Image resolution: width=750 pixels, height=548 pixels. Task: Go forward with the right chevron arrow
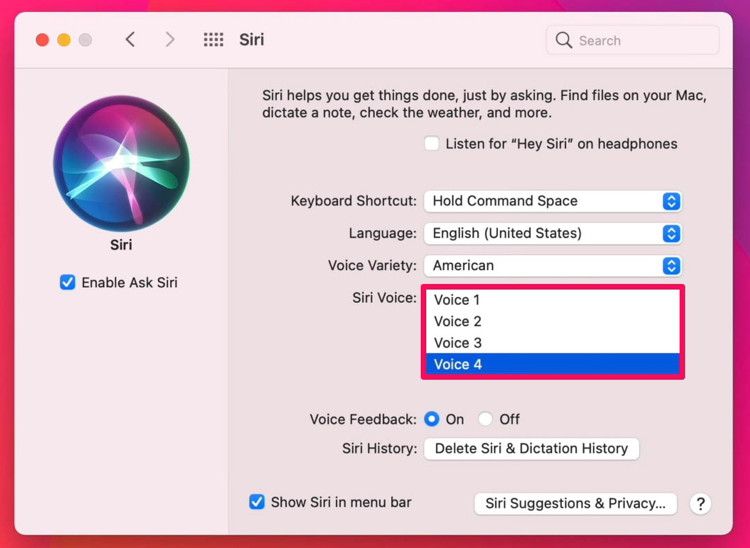click(170, 40)
